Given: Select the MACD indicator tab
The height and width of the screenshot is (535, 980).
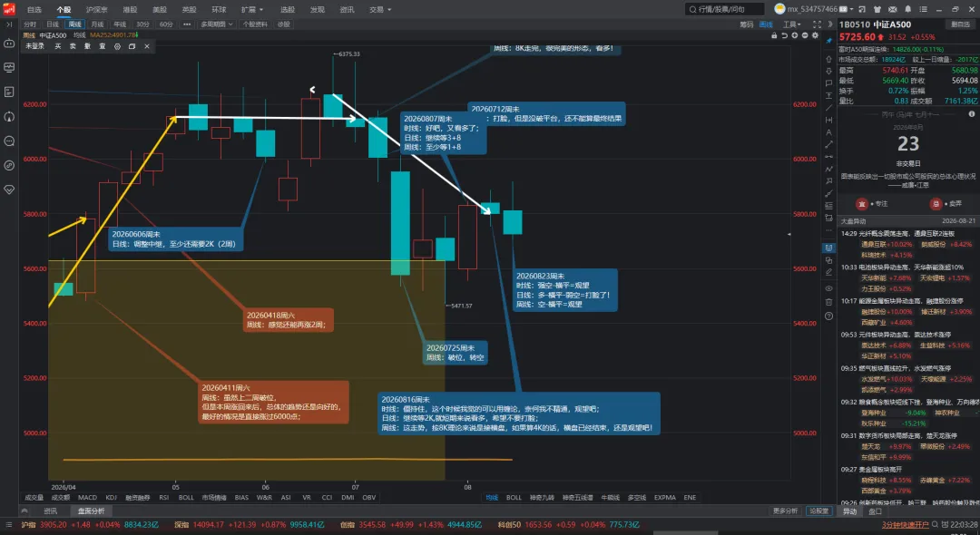Looking at the screenshot, I should 87,498.
